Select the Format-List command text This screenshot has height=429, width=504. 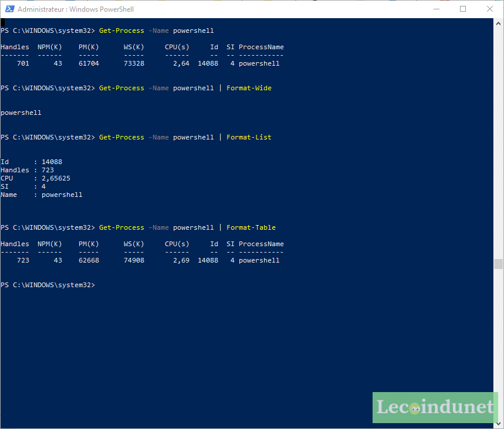248,137
